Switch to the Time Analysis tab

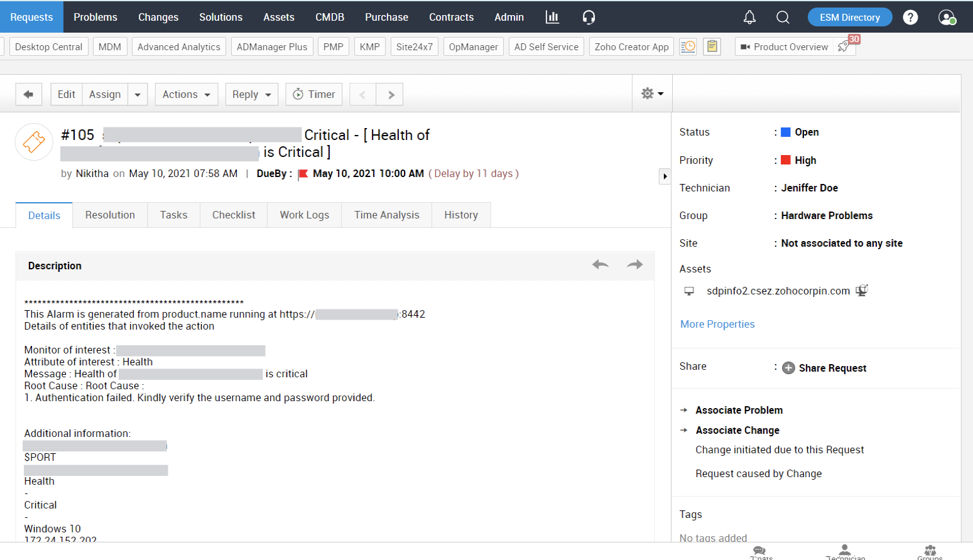(386, 215)
